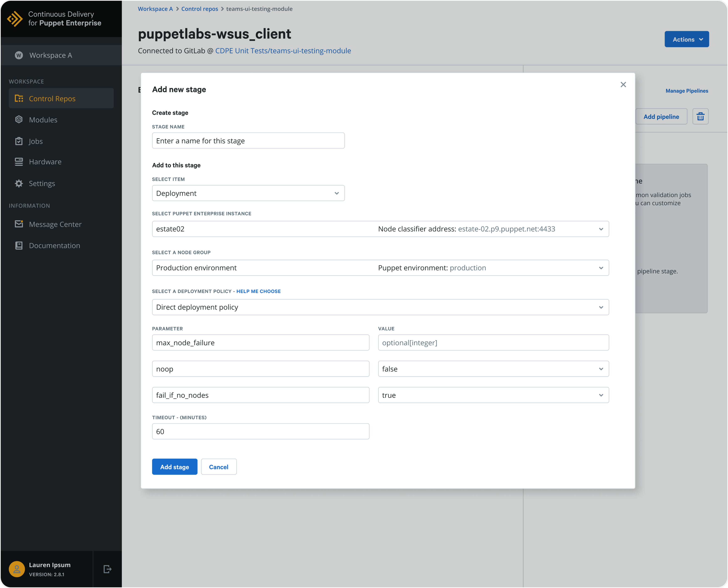This screenshot has width=728, height=588.
Task: Click the Message Center sidebar icon
Action: [x=18, y=224]
